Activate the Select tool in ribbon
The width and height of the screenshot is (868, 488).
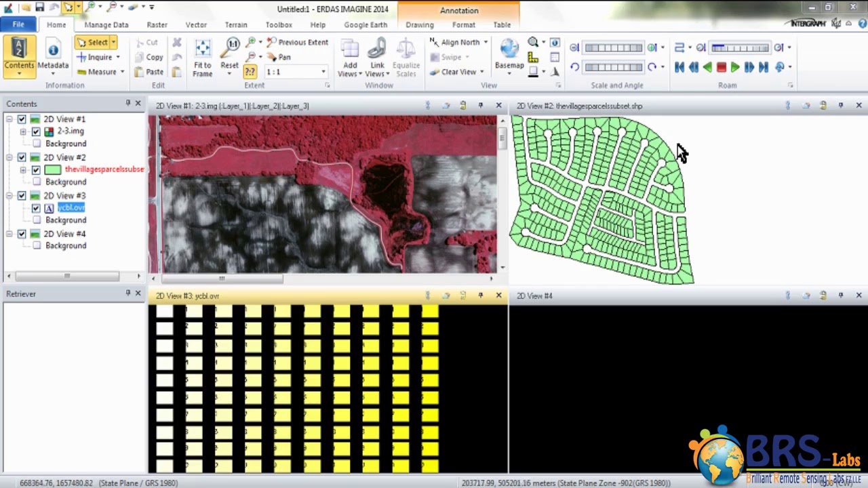pyautogui.click(x=93, y=42)
